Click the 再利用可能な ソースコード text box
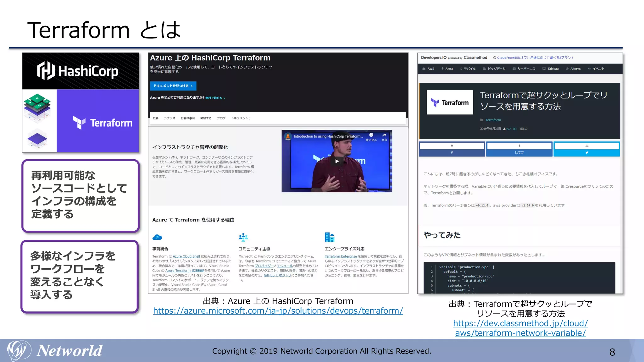 pos(80,196)
